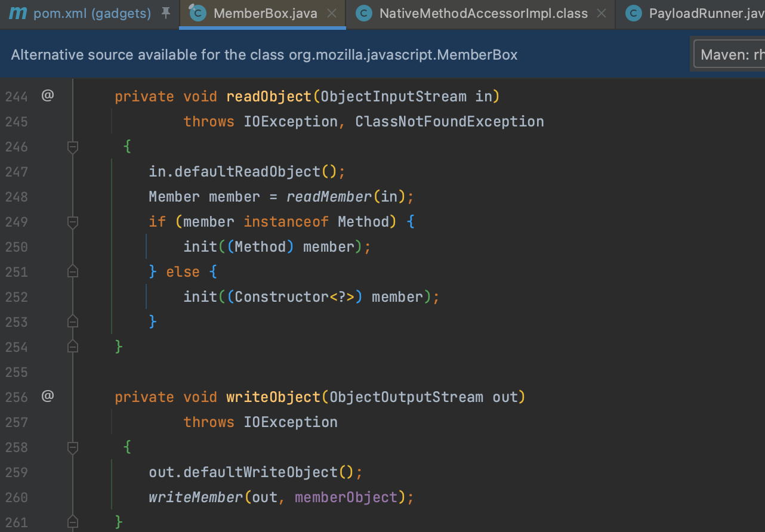Click the alternative source notification text

pos(264,55)
